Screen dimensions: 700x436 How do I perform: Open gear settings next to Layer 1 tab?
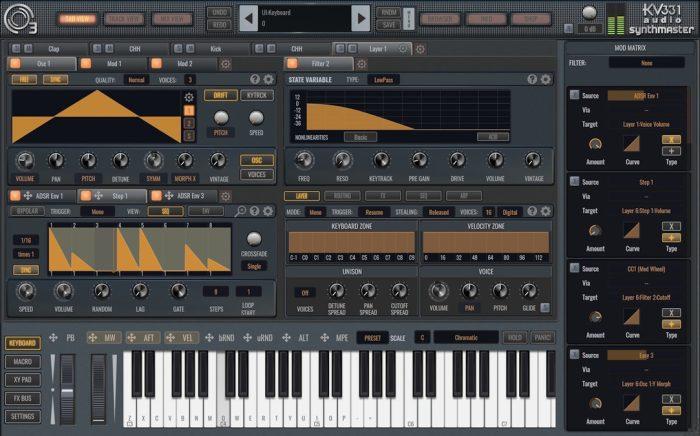[x=420, y=49]
